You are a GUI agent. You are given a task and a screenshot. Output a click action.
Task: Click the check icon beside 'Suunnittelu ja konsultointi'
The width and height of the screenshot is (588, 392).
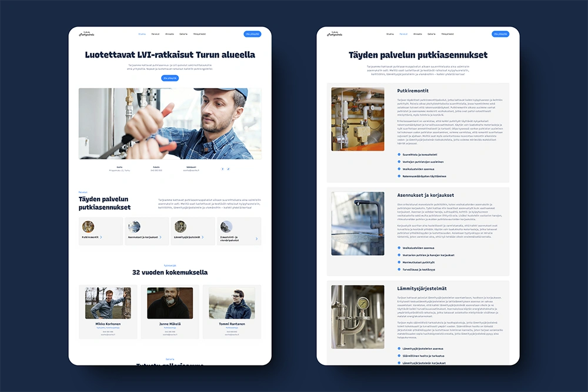399,155
